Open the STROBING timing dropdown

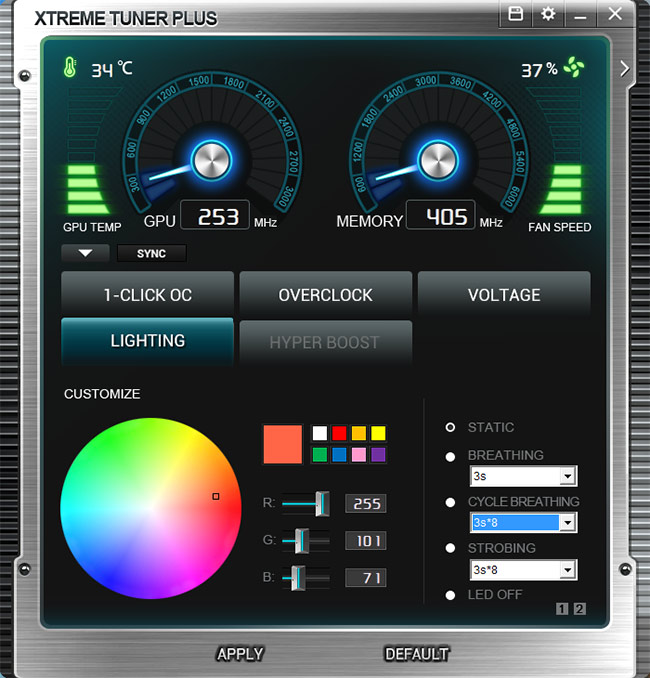click(568, 570)
